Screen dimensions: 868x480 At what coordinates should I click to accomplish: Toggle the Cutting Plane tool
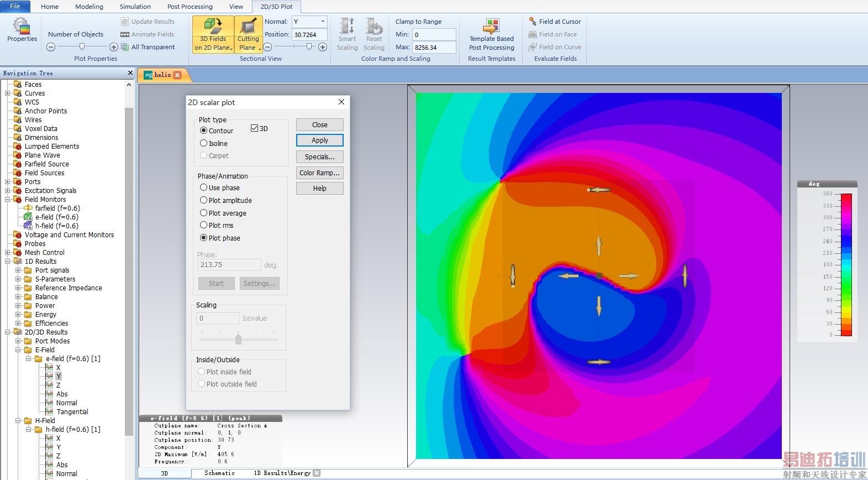[248, 34]
